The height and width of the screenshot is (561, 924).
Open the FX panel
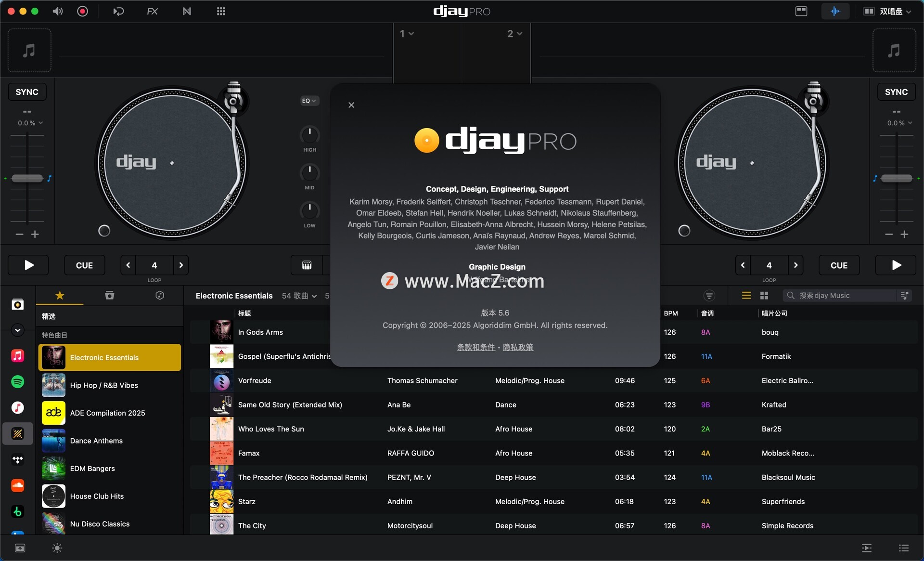(x=152, y=11)
